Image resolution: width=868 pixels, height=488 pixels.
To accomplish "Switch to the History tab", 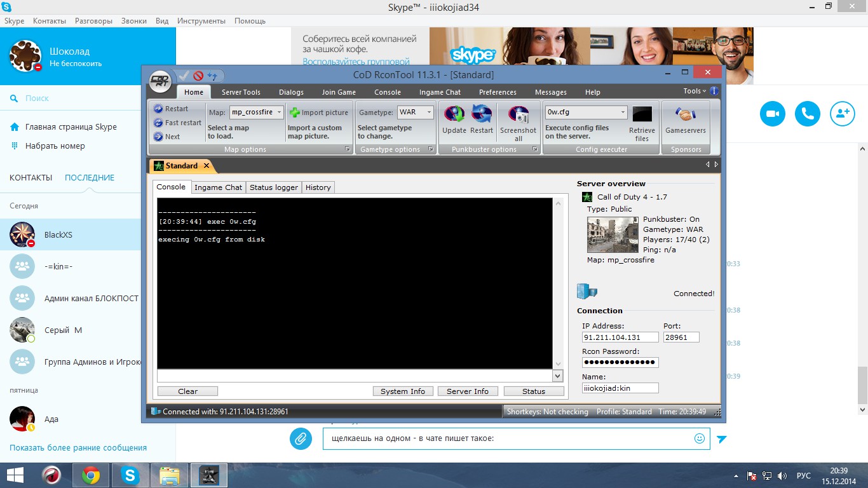I will tap(318, 187).
